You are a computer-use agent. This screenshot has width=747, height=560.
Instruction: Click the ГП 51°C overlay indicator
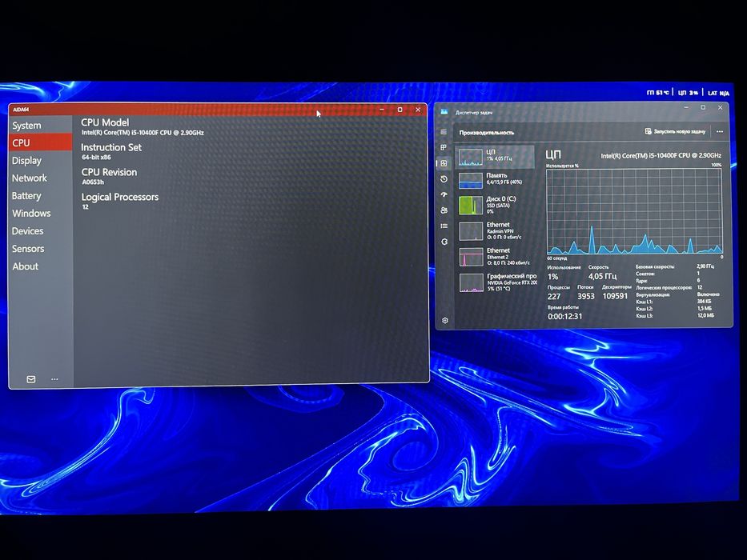click(657, 92)
